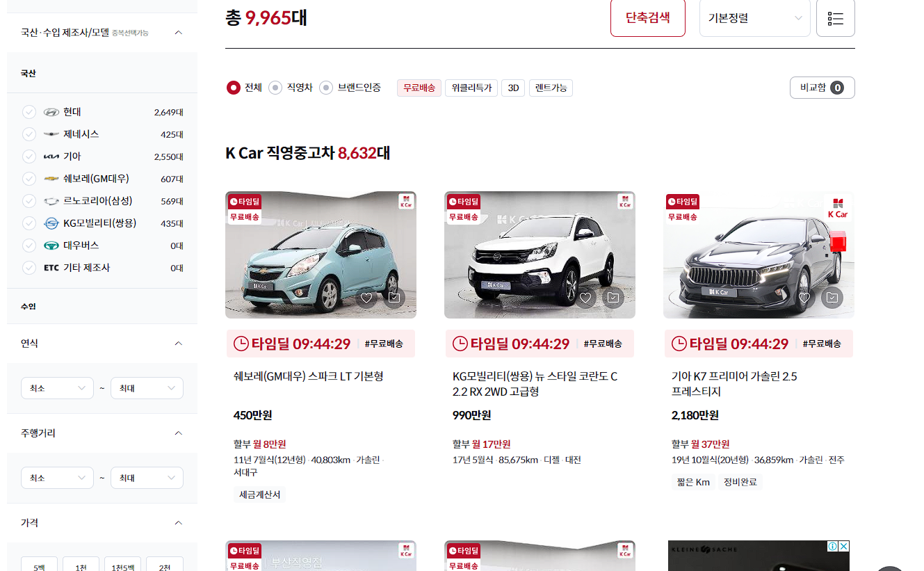Switch to list view layout icon
This screenshot has height=571, width=924.
[835, 17]
